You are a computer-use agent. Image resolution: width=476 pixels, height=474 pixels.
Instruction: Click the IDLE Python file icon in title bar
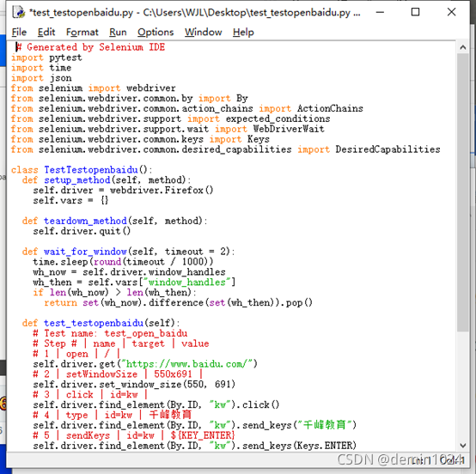click(19, 12)
